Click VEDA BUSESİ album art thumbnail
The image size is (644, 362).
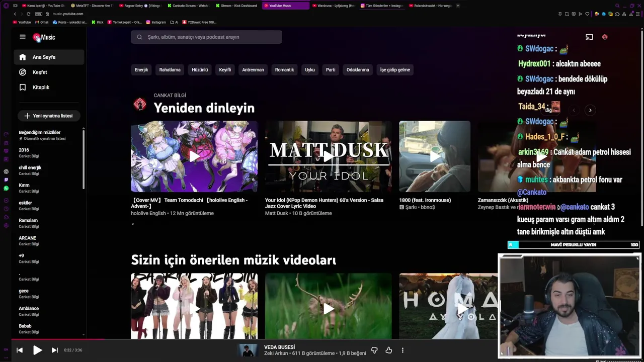click(x=248, y=350)
